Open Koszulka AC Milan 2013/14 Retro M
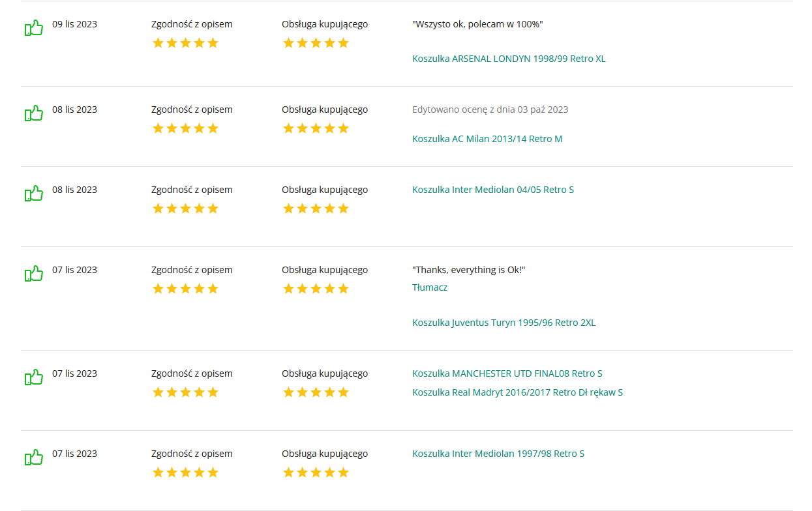This screenshot has height=511, width=812. click(487, 139)
